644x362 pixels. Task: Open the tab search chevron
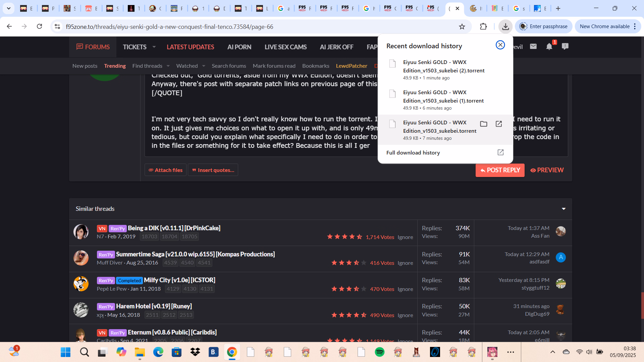(x=9, y=8)
